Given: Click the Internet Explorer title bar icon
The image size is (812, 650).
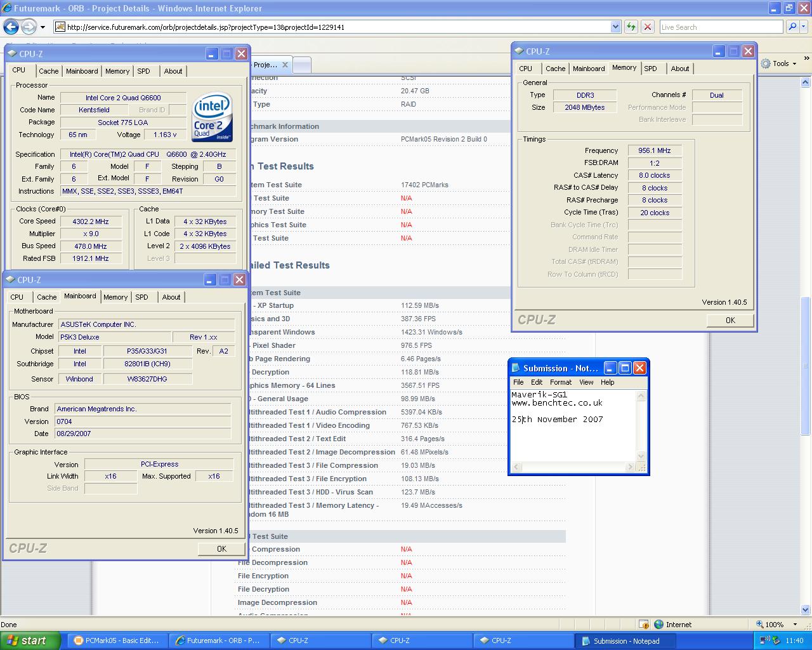Looking at the screenshot, I should point(6,8).
